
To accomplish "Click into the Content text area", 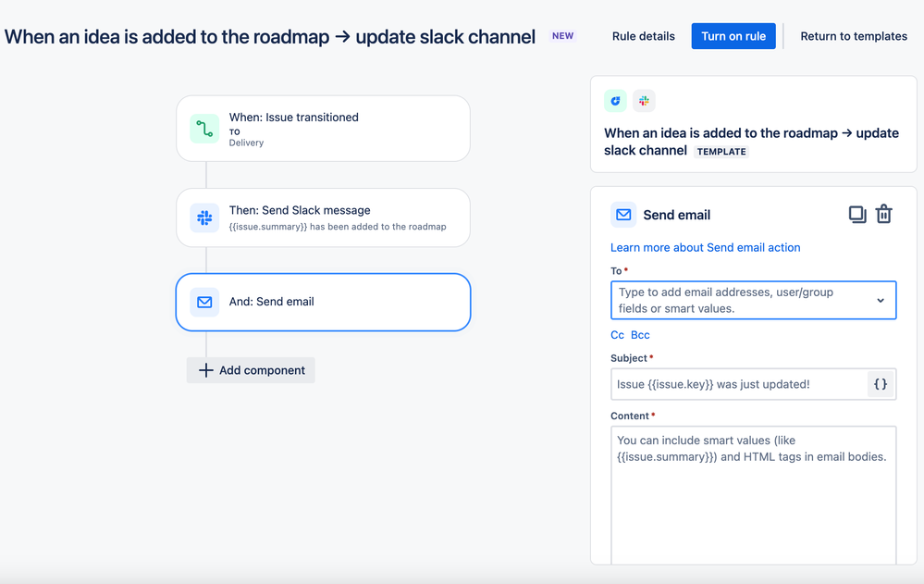I will tap(754, 495).
